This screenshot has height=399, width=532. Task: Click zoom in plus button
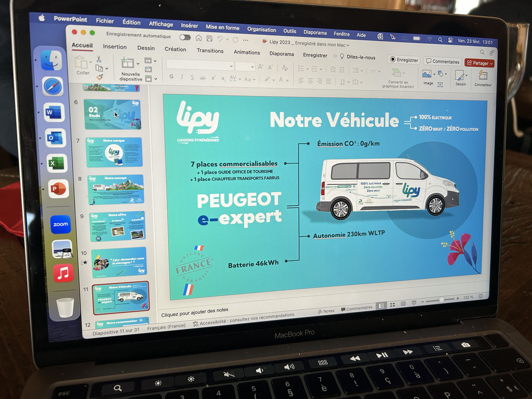pyautogui.click(x=458, y=298)
